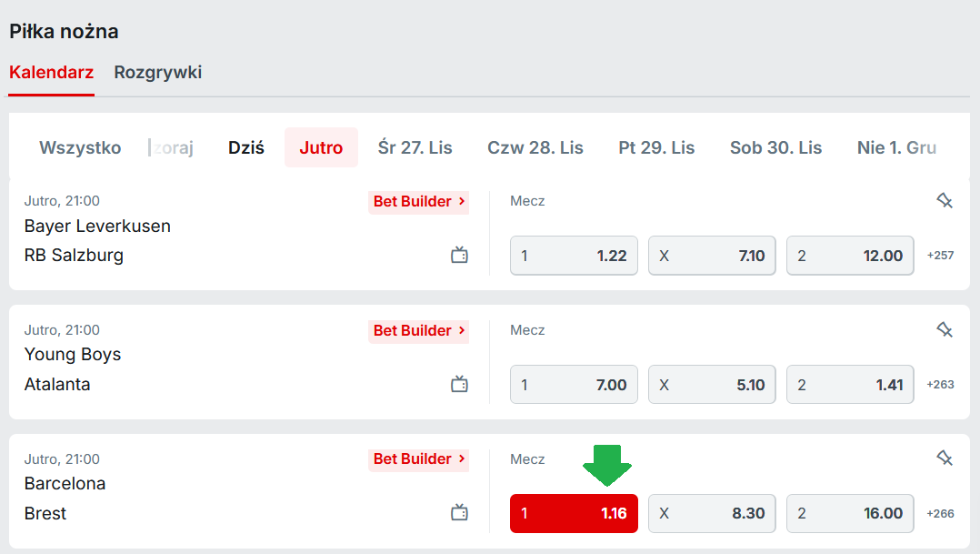Select Bayer Leverkusen win odds 1.22

(574, 256)
